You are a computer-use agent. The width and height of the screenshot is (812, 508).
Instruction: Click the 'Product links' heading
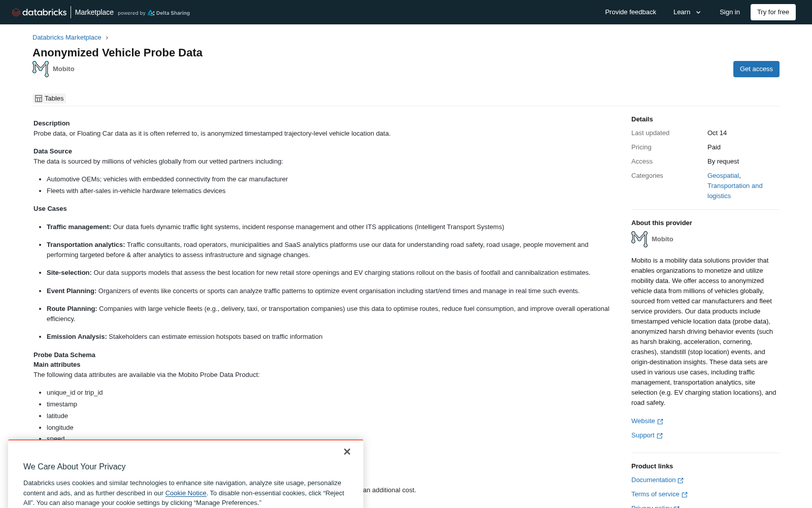click(652, 466)
